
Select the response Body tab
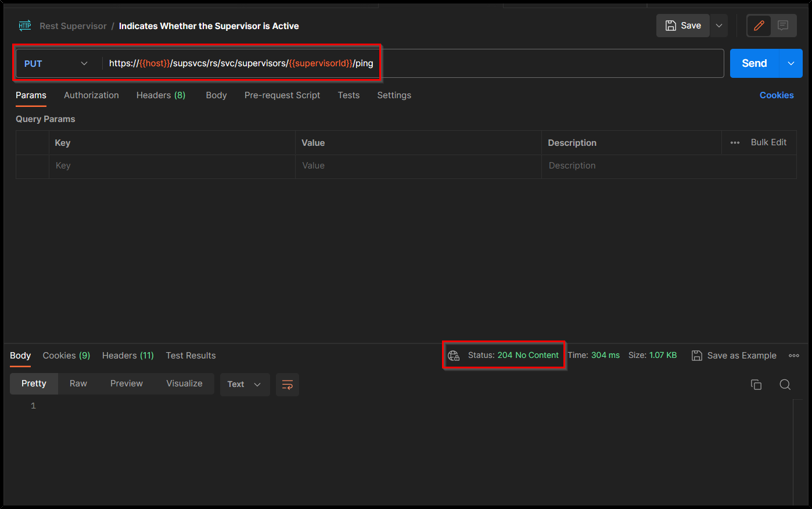pos(20,356)
